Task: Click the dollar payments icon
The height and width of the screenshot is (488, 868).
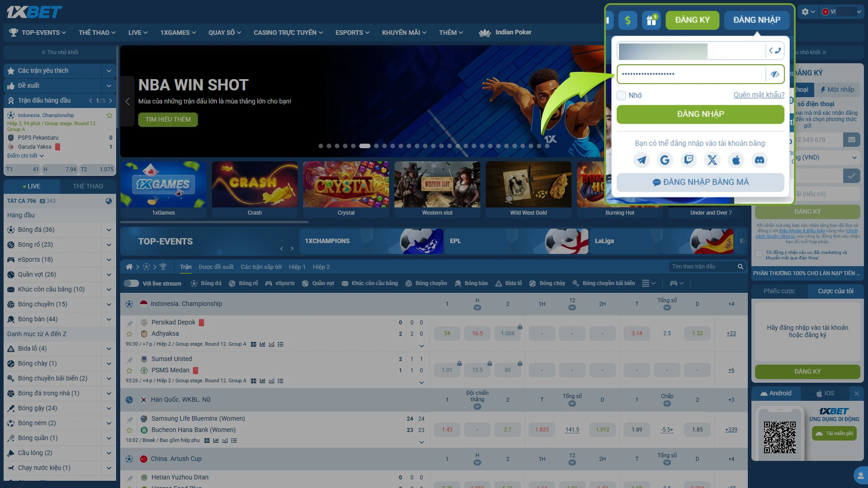Action: point(627,20)
